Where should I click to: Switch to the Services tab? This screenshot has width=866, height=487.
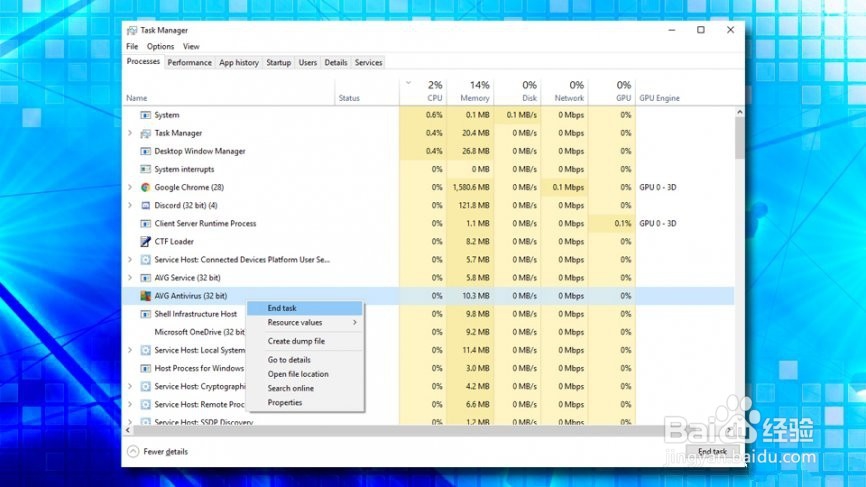tap(368, 62)
